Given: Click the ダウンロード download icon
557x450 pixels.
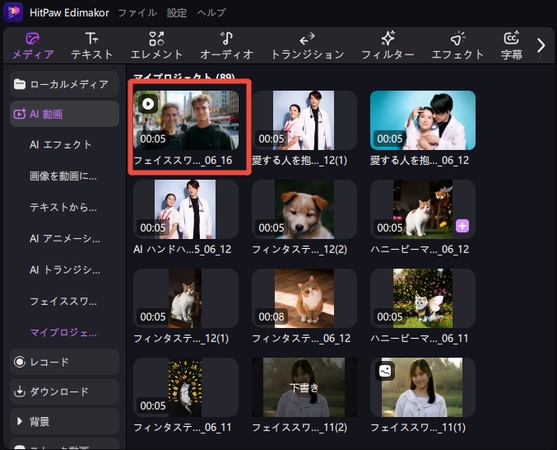Looking at the screenshot, I should [x=19, y=391].
